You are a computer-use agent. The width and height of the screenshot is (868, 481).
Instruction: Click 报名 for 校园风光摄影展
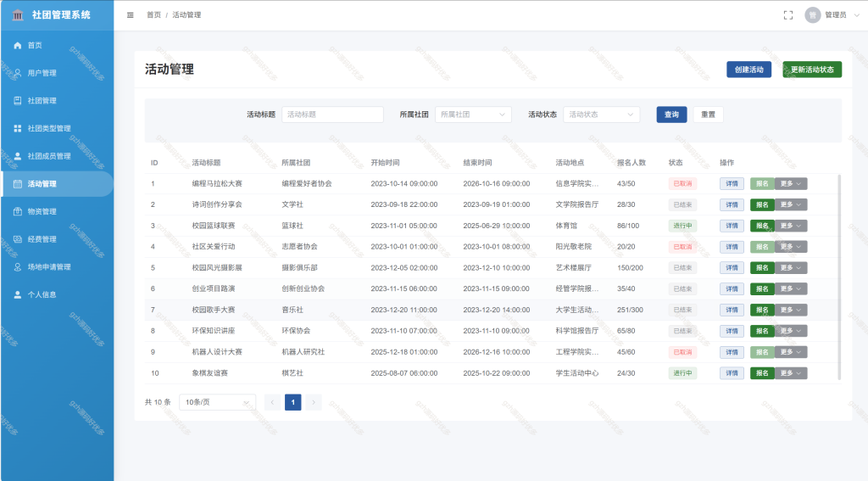coord(762,268)
